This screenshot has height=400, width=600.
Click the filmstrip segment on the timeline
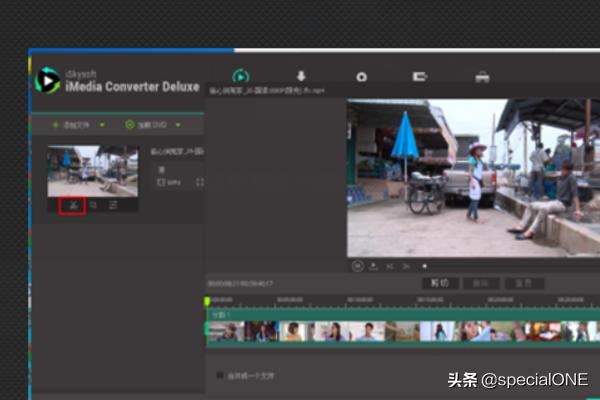coord(400,331)
